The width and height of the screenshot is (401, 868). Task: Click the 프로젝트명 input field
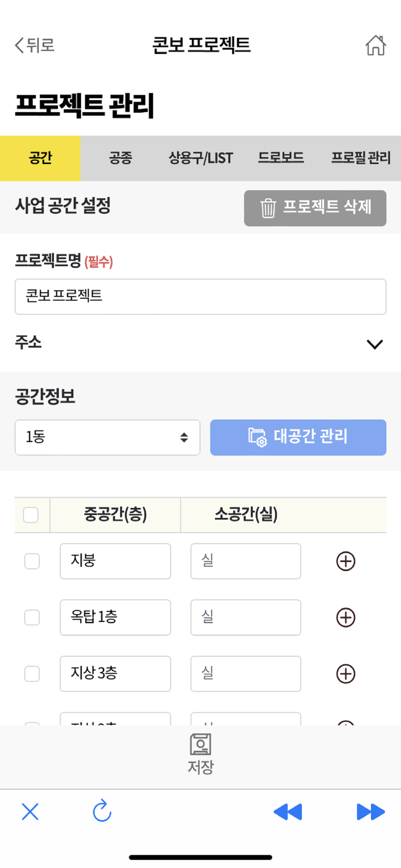(x=200, y=296)
